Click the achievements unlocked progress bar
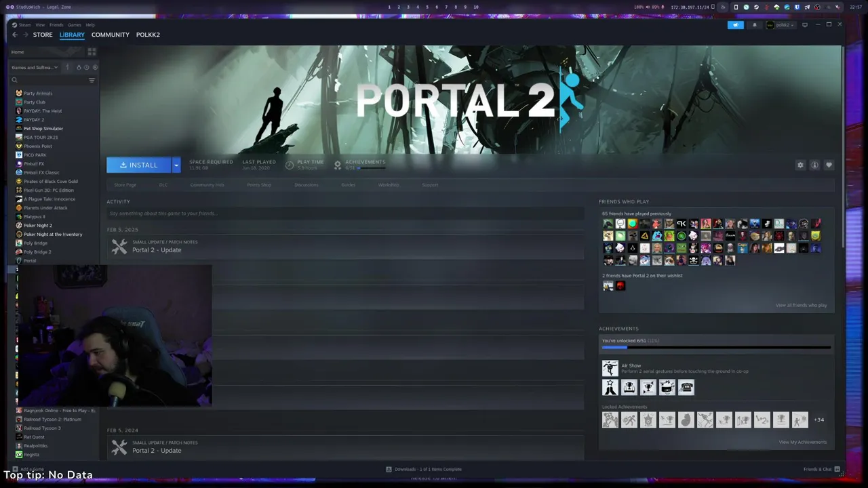Screen dimensions: 868x488 pos(716,348)
